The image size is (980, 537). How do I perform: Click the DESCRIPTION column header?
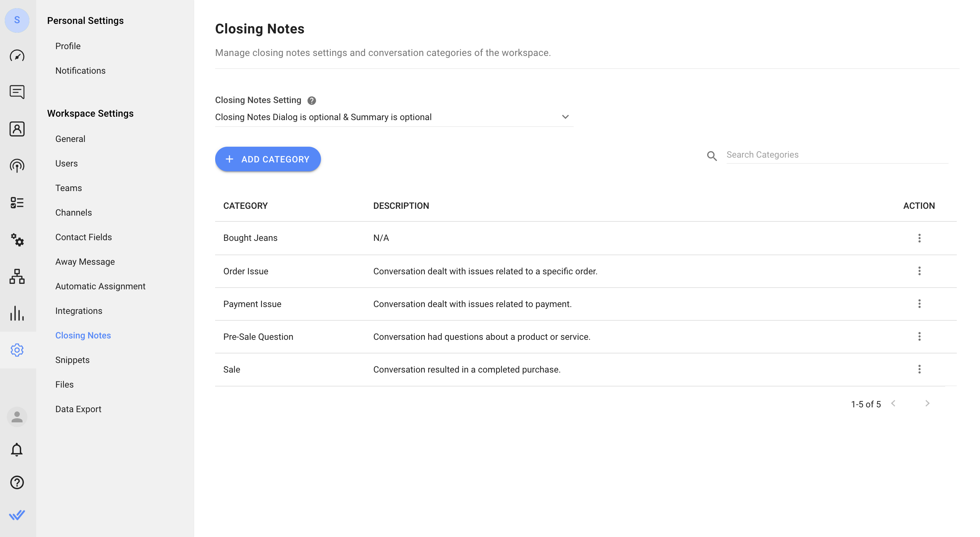point(401,206)
